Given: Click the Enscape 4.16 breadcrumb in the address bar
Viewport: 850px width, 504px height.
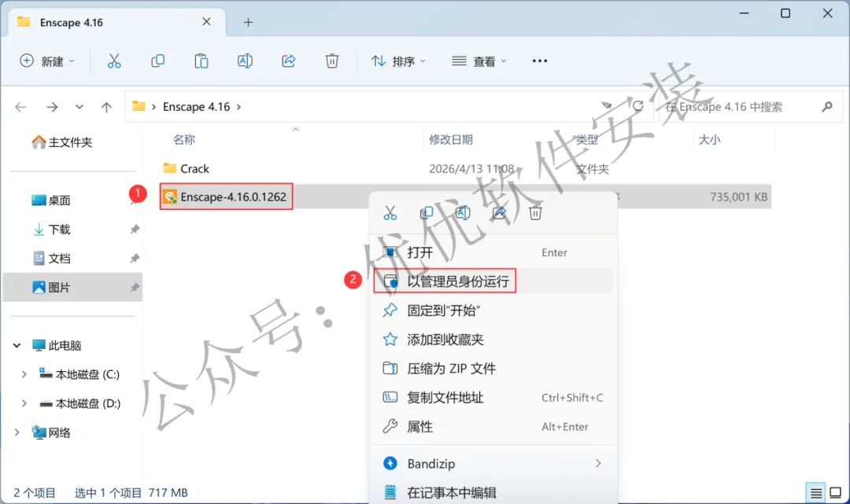Looking at the screenshot, I should click(x=196, y=107).
